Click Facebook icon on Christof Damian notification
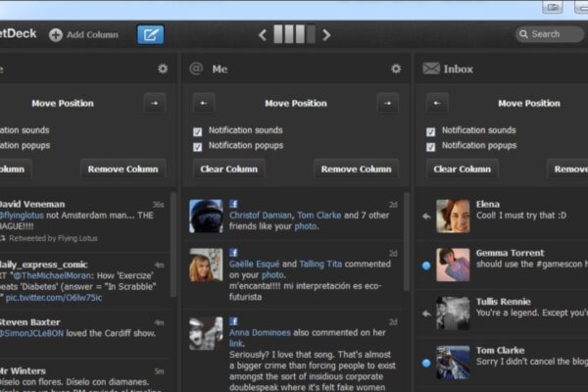The width and height of the screenshot is (588, 392). pyautogui.click(x=233, y=204)
